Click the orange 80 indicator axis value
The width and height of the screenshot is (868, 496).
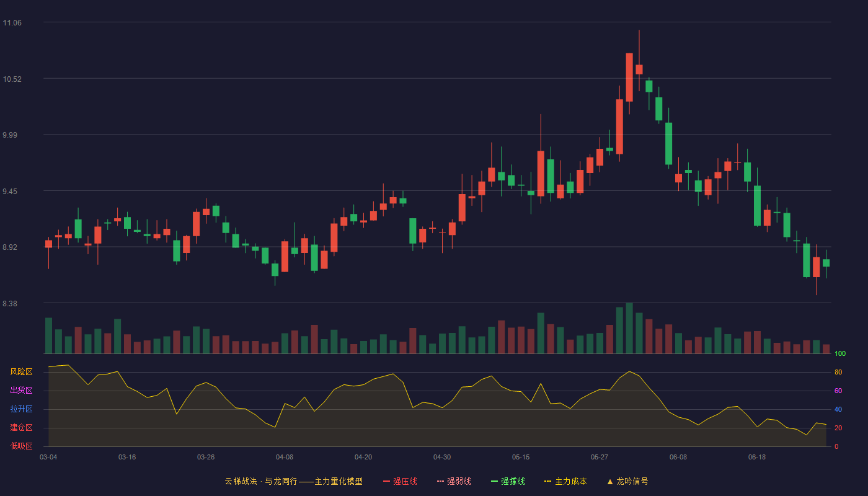point(838,372)
